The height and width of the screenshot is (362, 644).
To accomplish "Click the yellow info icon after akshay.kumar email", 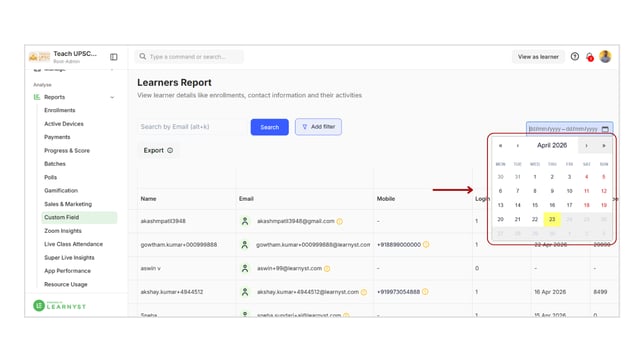I will [x=363, y=292].
